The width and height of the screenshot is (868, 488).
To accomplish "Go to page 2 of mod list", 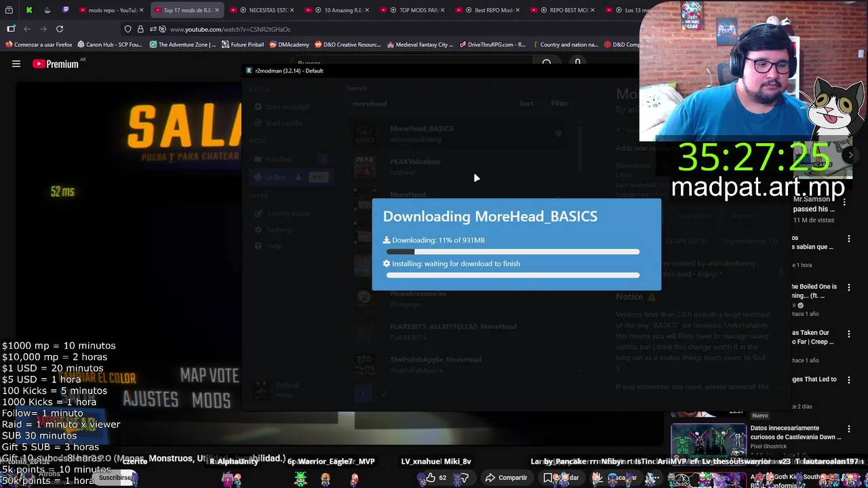I will click(x=384, y=393).
